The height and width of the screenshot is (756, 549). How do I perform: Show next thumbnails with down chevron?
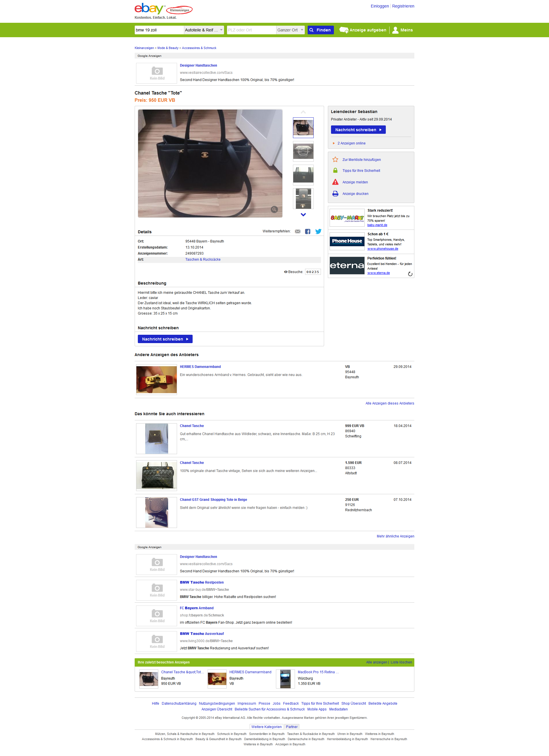click(x=303, y=215)
